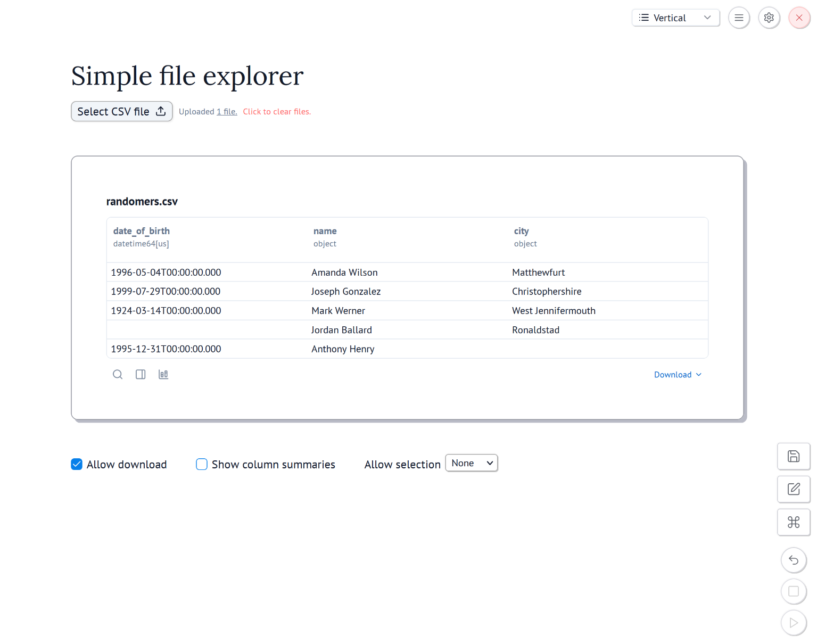Click the edit/preview toggle pencil icon
Screen dimensions: 817x644
(793, 489)
